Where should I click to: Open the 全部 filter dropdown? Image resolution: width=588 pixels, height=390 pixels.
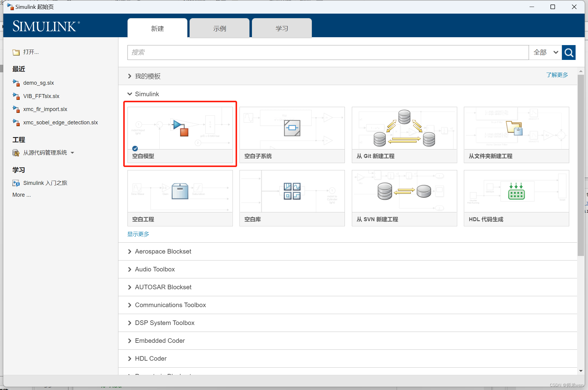point(545,53)
